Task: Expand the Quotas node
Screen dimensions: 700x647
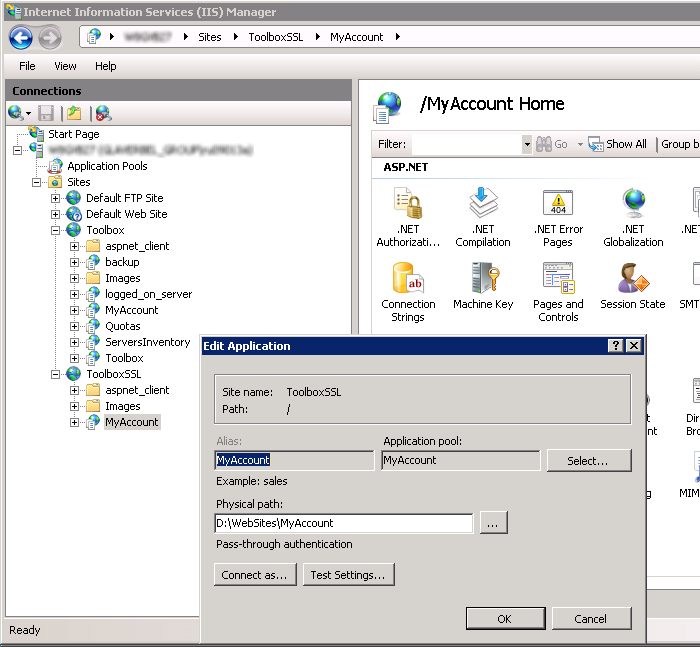Action: point(75,326)
